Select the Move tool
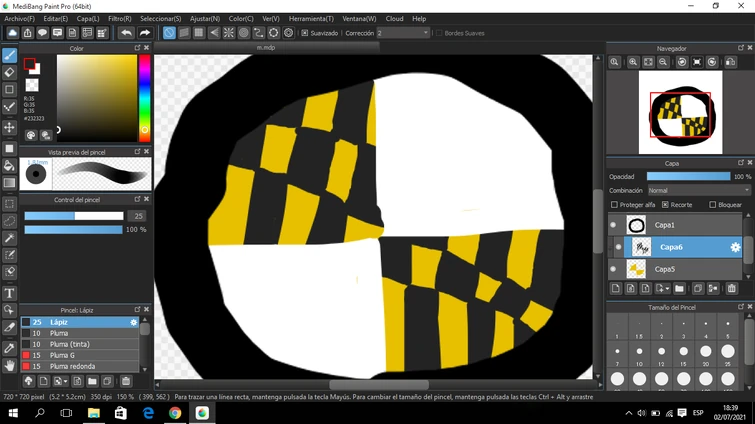755x424 pixels. tap(10, 128)
